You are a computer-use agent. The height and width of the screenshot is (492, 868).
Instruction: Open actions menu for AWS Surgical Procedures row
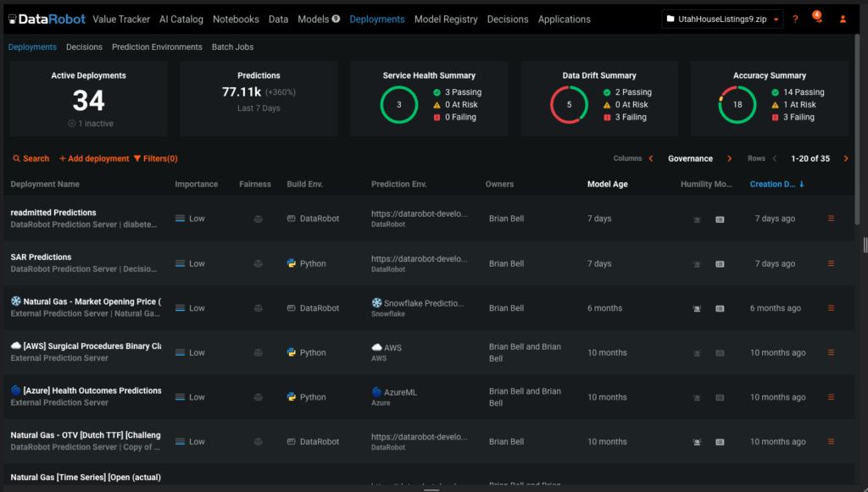pos(831,352)
